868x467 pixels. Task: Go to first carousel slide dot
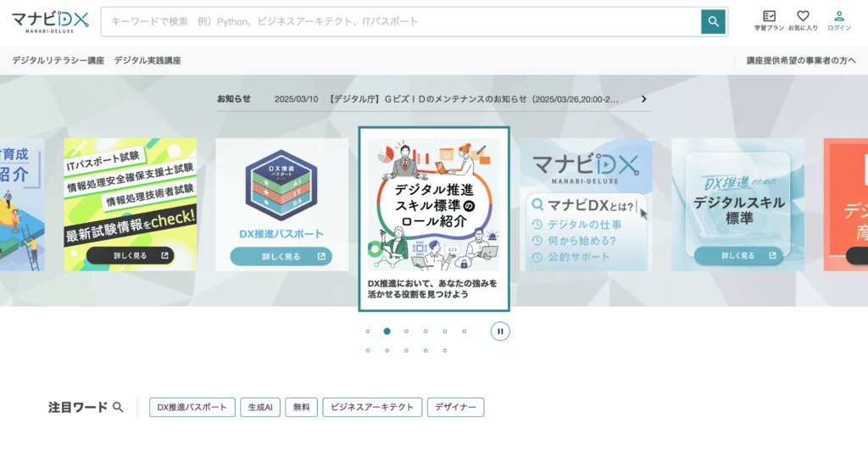[x=368, y=331]
